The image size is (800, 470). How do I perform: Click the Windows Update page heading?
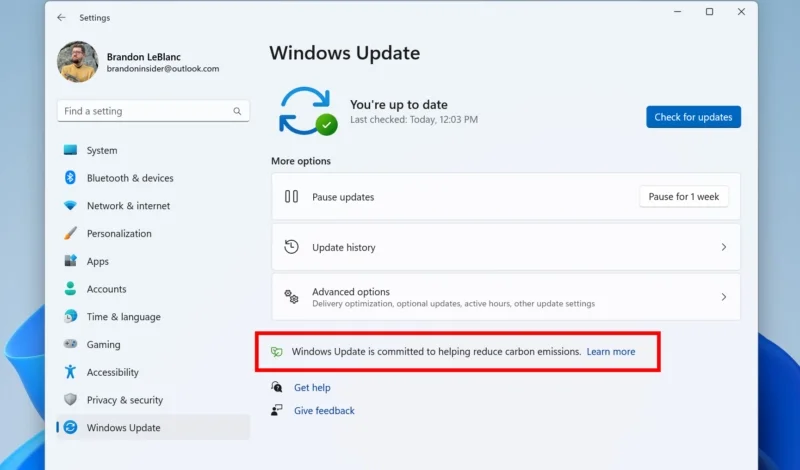click(x=345, y=53)
